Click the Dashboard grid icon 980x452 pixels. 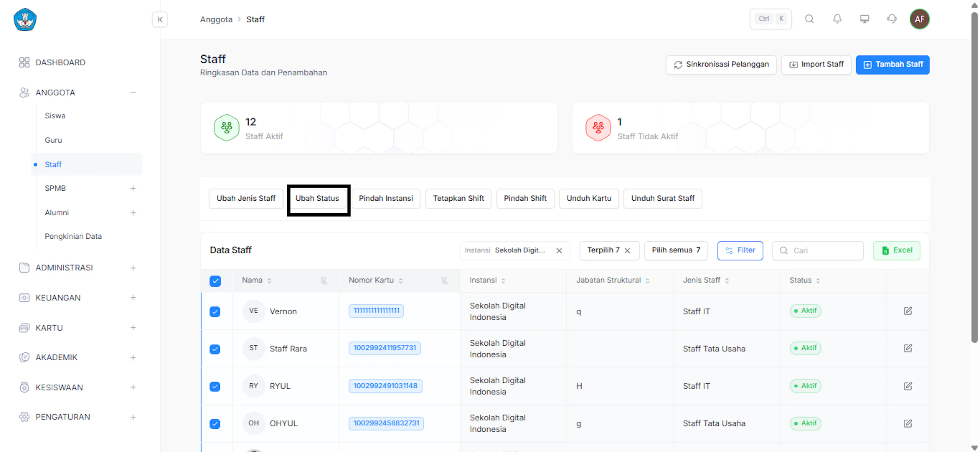pos(24,62)
